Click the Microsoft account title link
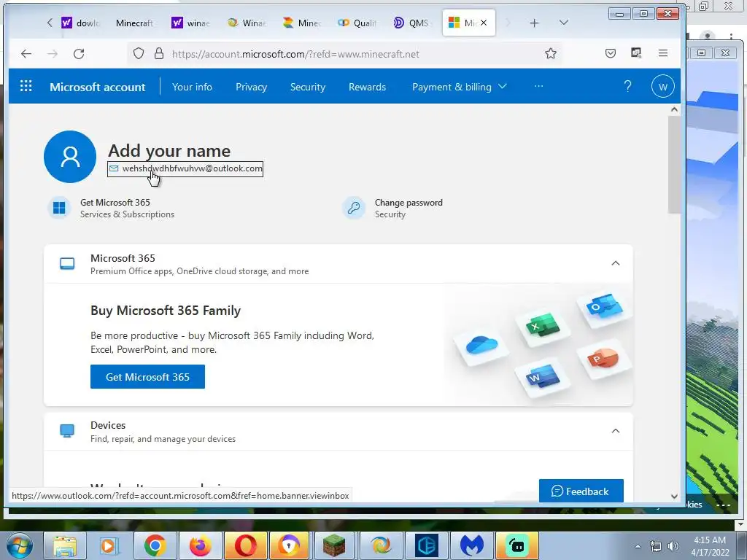The image size is (747, 560). pos(98,87)
